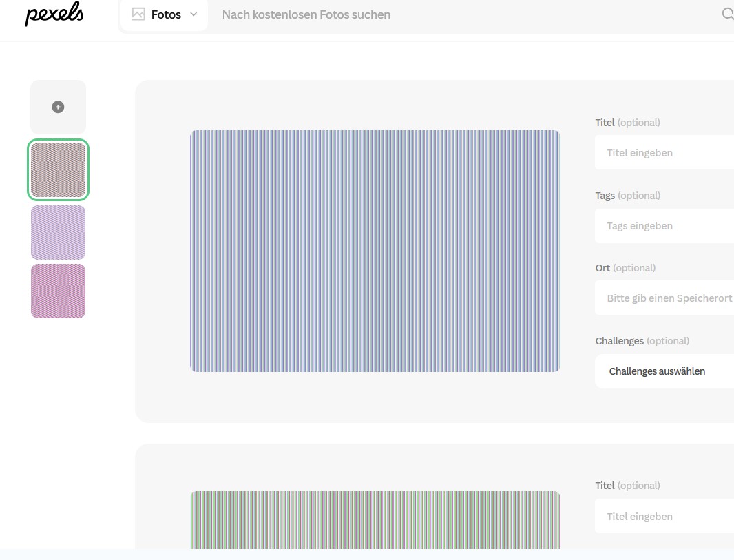Click the 'Tags eingeben' field
This screenshot has height=560, width=734.
(664, 226)
